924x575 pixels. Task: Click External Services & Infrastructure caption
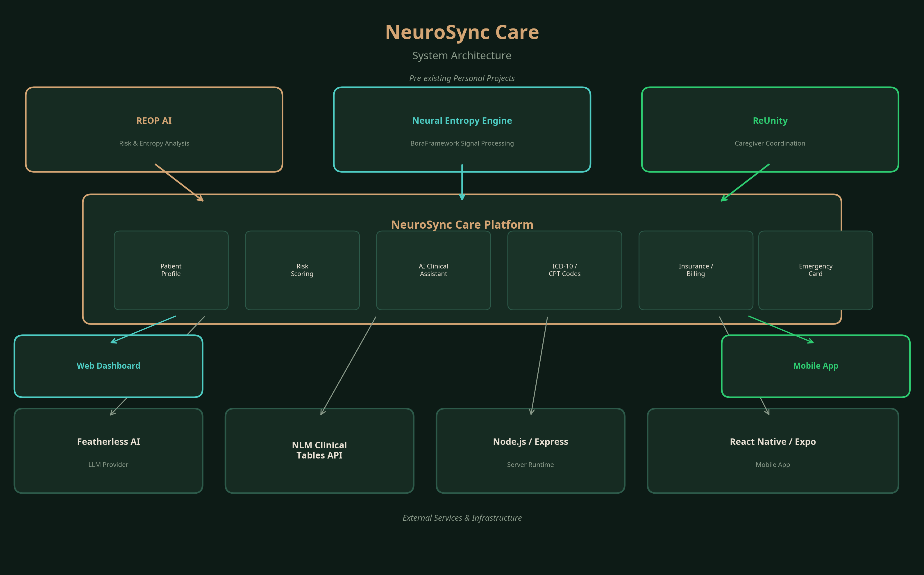pos(462,518)
